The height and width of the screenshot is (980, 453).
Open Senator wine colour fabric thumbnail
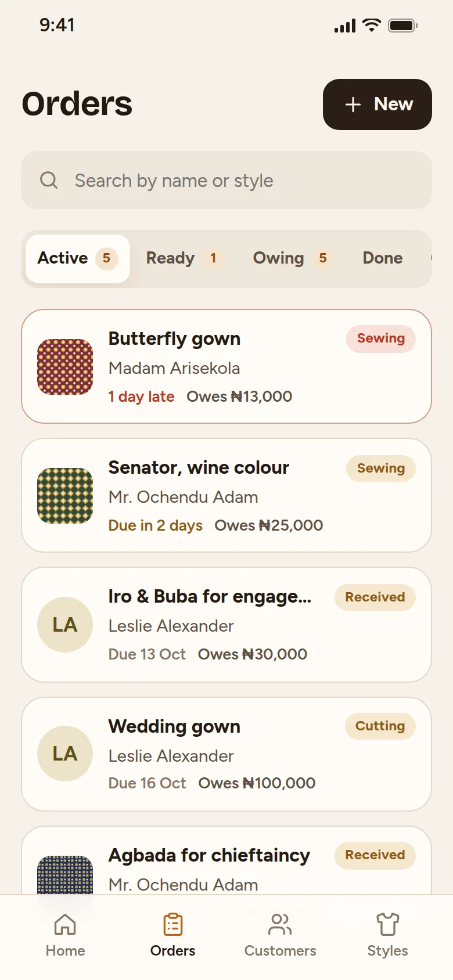[65, 496]
